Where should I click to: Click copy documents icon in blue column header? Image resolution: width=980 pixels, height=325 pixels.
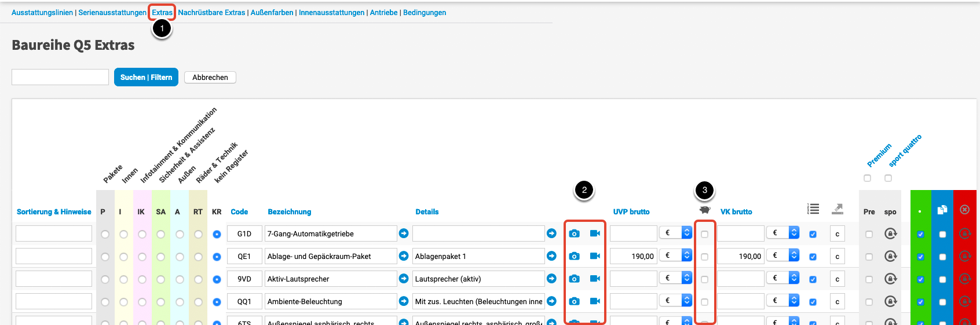[x=942, y=210]
